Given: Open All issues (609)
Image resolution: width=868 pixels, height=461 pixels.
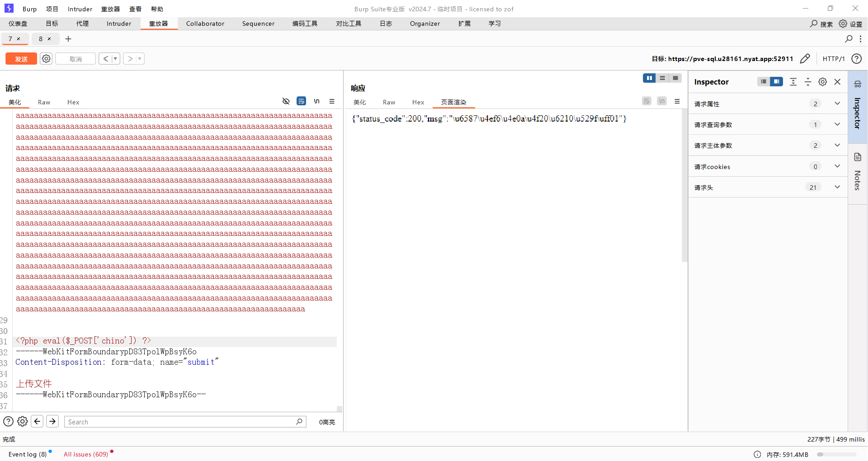Looking at the screenshot, I should coord(86,454).
